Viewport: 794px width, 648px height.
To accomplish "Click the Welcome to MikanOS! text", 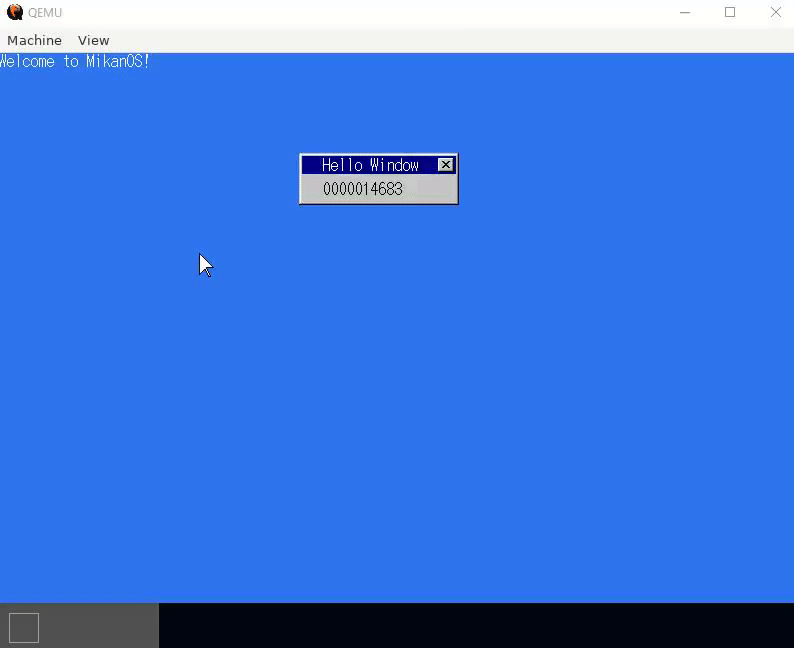I will [75, 61].
